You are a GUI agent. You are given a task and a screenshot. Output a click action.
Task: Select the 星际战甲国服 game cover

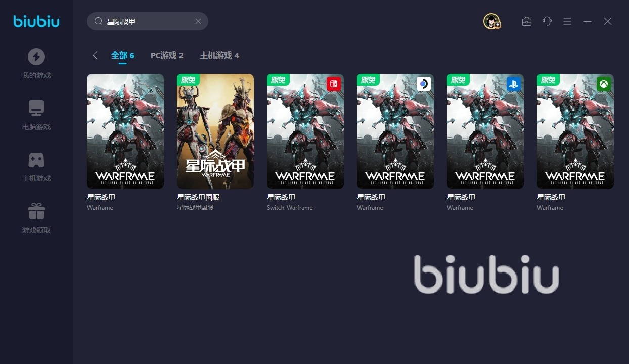[215, 131]
